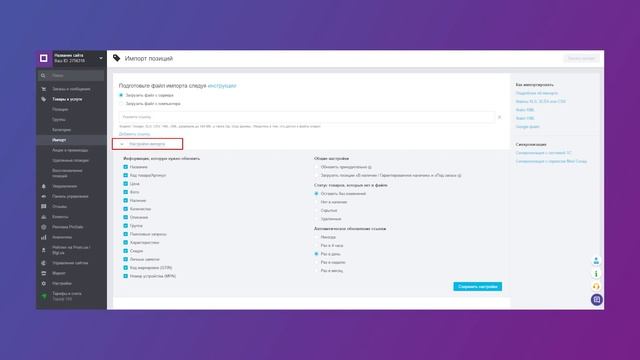Click the analytics bar chart icon
The height and width of the screenshot is (360, 640).
click(44, 237)
